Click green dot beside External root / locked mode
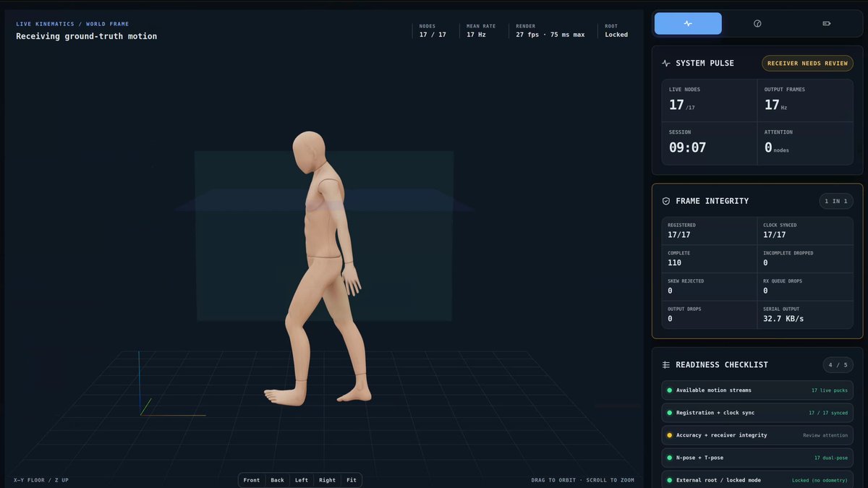The width and height of the screenshot is (868, 488). click(x=669, y=480)
